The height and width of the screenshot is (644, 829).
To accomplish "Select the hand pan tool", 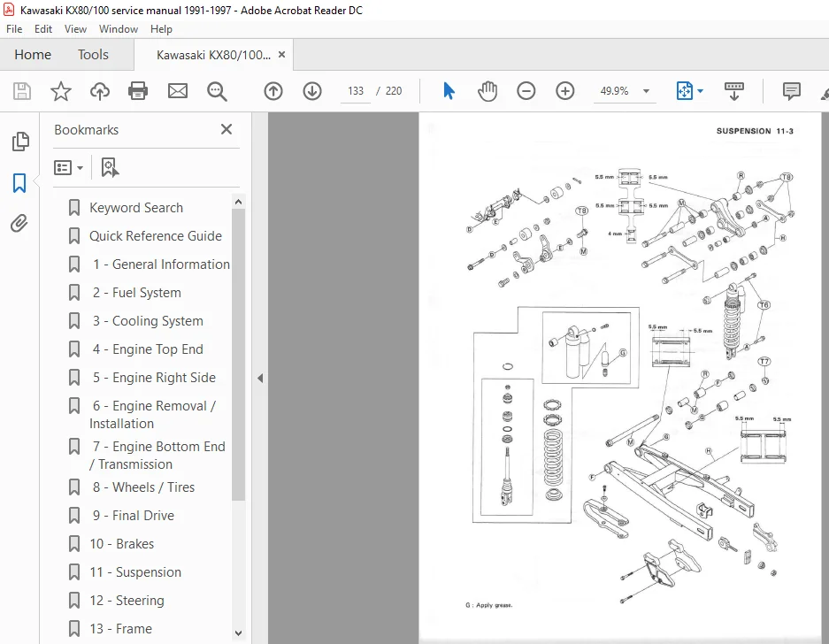I will 487,91.
